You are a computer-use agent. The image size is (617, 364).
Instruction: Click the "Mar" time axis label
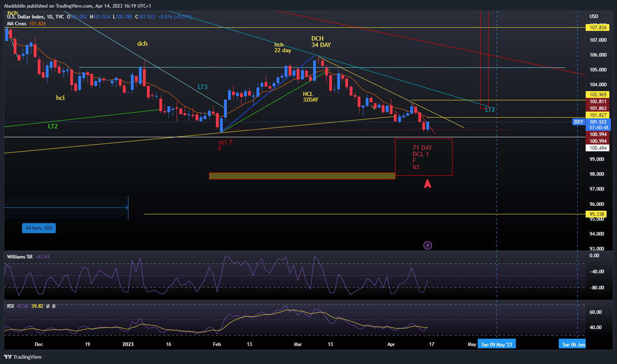pyautogui.click(x=298, y=344)
